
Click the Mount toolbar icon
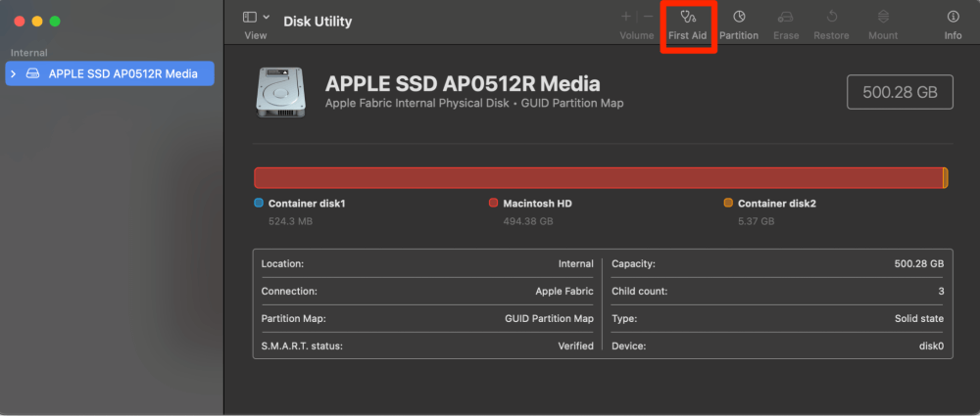pyautogui.click(x=882, y=24)
